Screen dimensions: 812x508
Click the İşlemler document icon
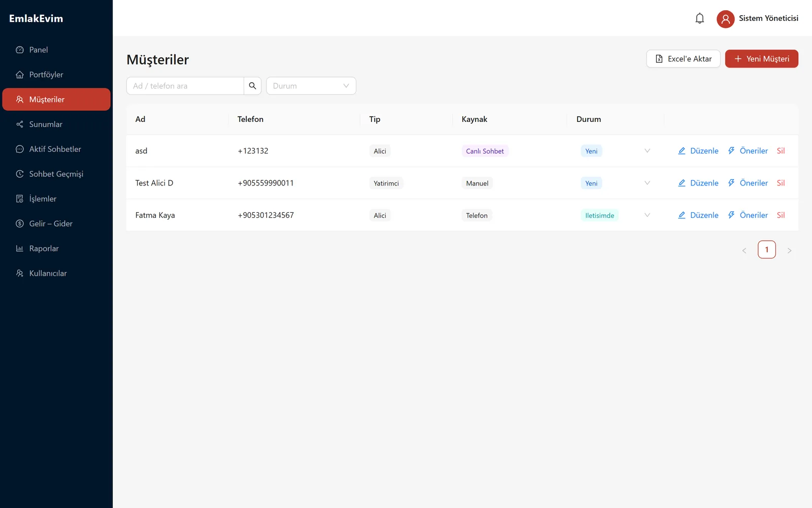(20, 199)
